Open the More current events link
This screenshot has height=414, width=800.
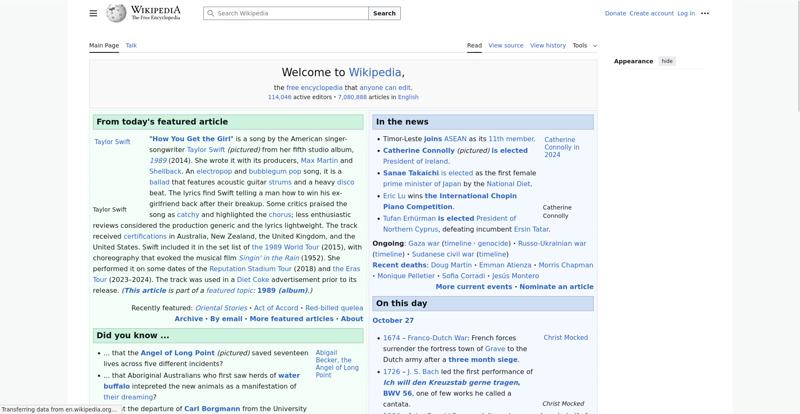coord(473,287)
